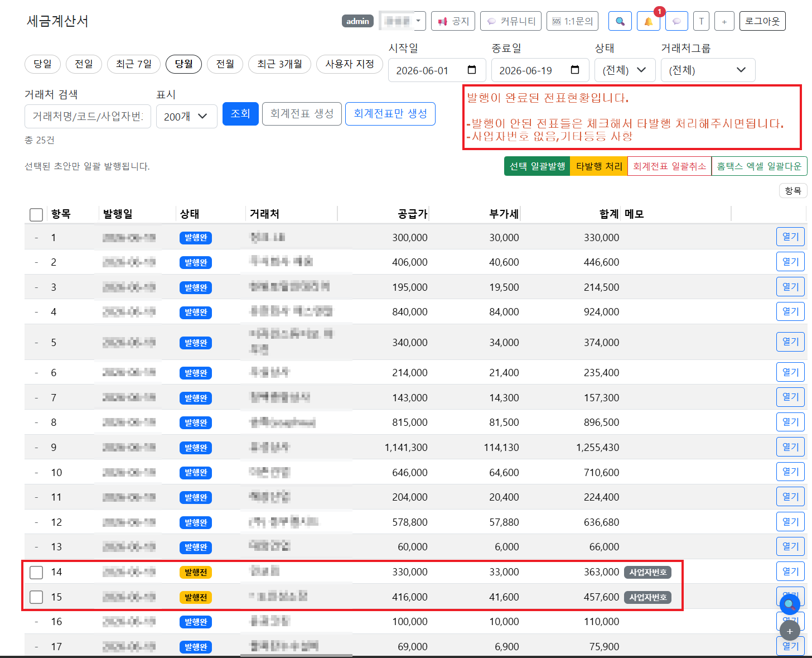The width and height of the screenshot is (812, 658).
Task: Select the 사용자 지정 filter
Action: tap(350, 64)
